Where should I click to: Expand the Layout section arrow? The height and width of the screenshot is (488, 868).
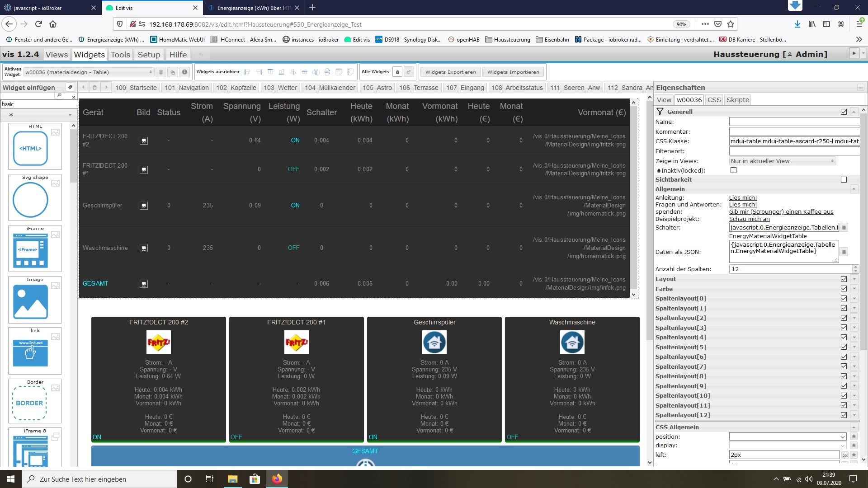click(x=854, y=279)
